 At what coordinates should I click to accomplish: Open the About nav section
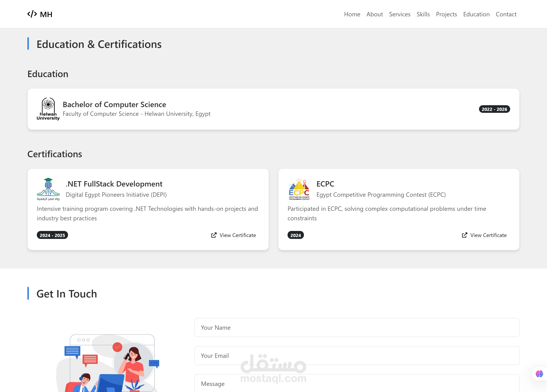(374, 14)
